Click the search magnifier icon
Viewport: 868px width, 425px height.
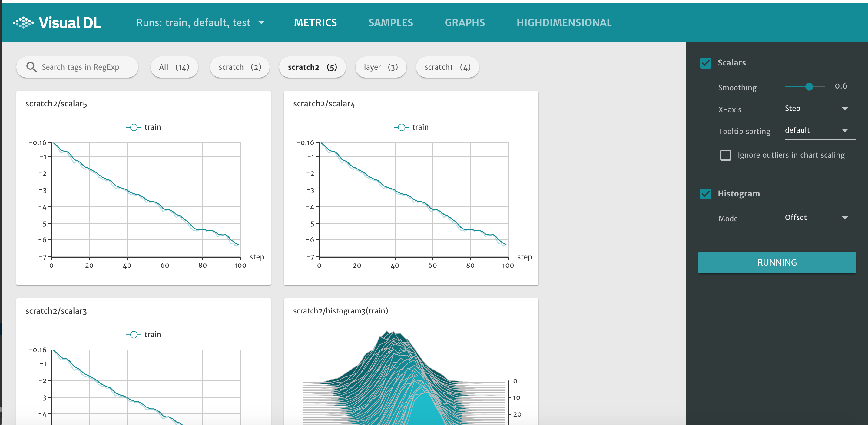tap(31, 67)
